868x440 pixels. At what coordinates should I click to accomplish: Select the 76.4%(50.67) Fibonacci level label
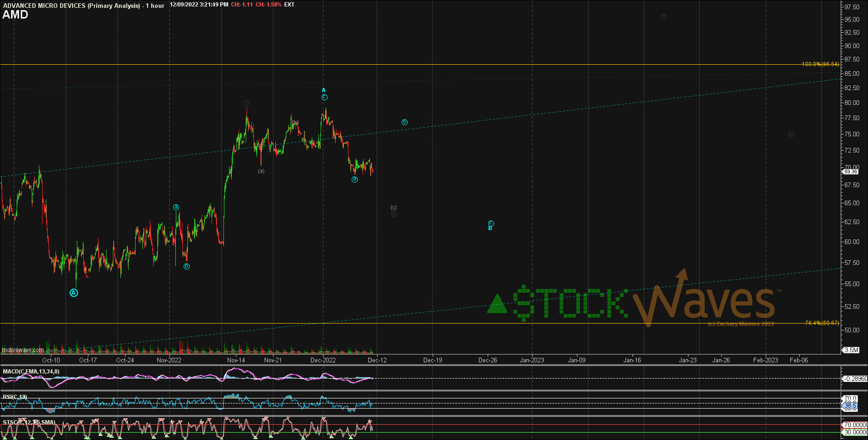point(822,323)
